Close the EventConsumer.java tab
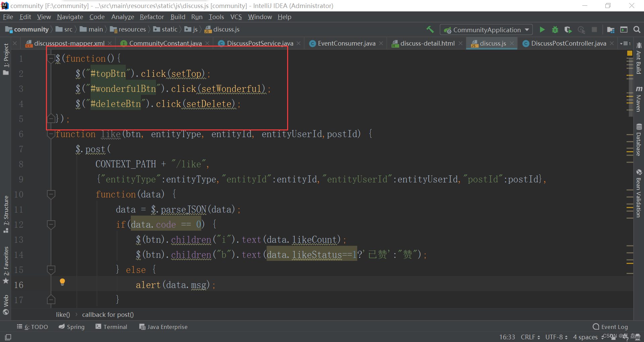Image resolution: width=644 pixels, height=342 pixels. pos(381,43)
